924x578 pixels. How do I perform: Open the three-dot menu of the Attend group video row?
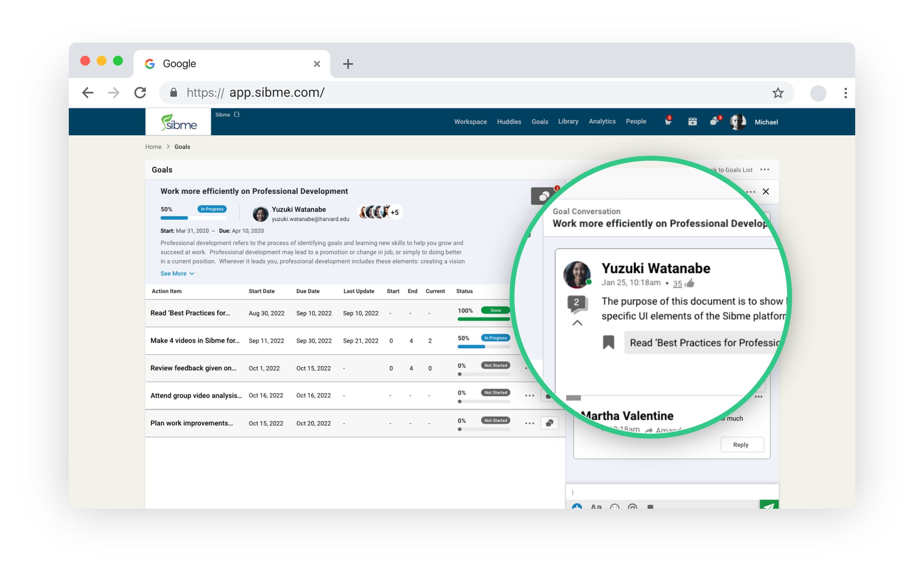(x=529, y=396)
